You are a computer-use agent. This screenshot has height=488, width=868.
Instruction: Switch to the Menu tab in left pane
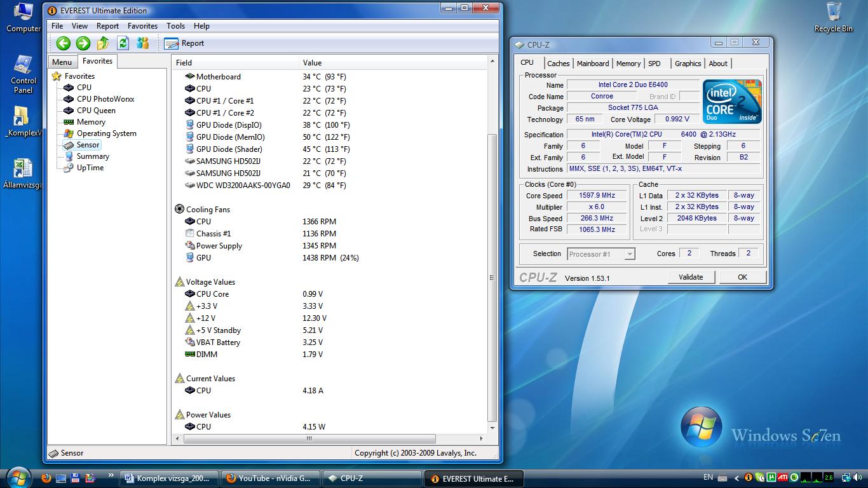[x=62, y=62]
